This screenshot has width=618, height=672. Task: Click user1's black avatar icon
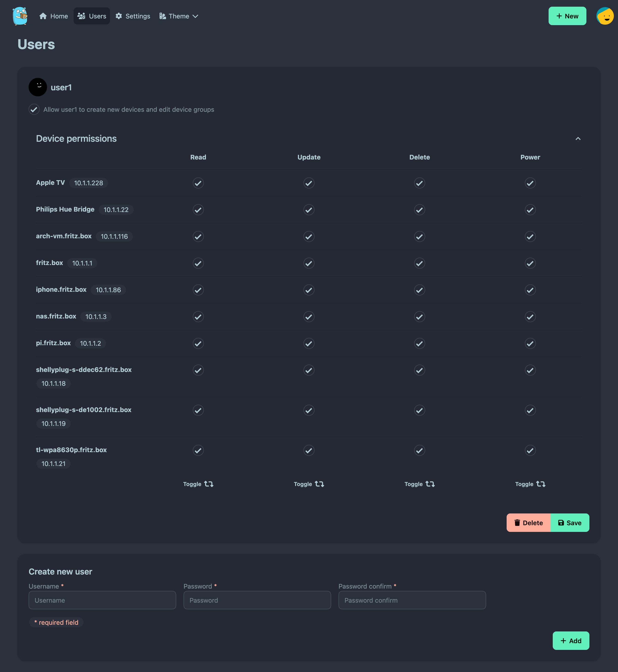[x=38, y=87]
